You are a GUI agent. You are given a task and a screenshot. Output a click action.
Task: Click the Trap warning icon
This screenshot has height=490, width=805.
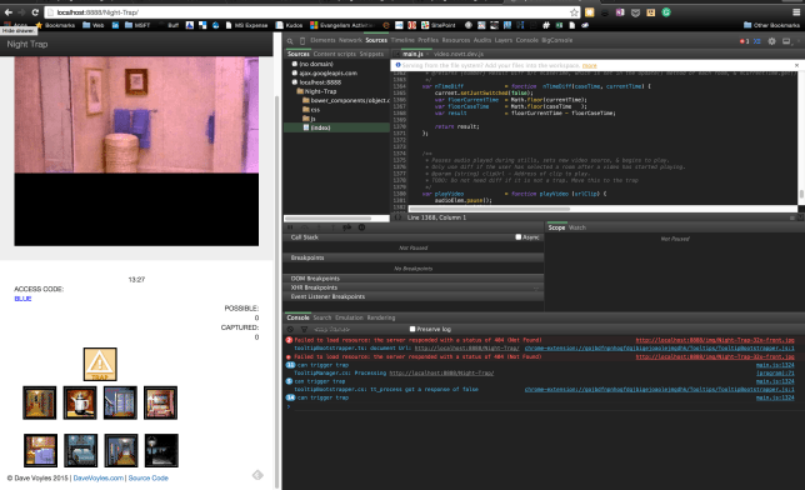pyautogui.click(x=100, y=364)
